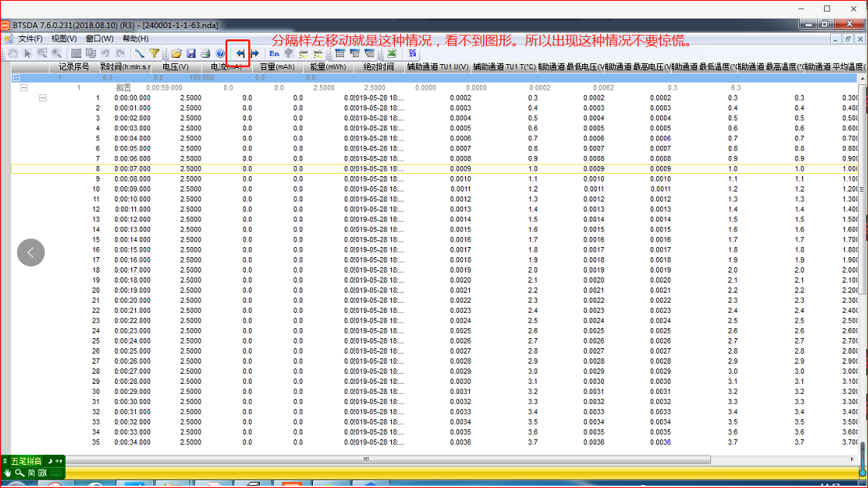Click inner document minimize button
868x488 pixels.
(836, 39)
